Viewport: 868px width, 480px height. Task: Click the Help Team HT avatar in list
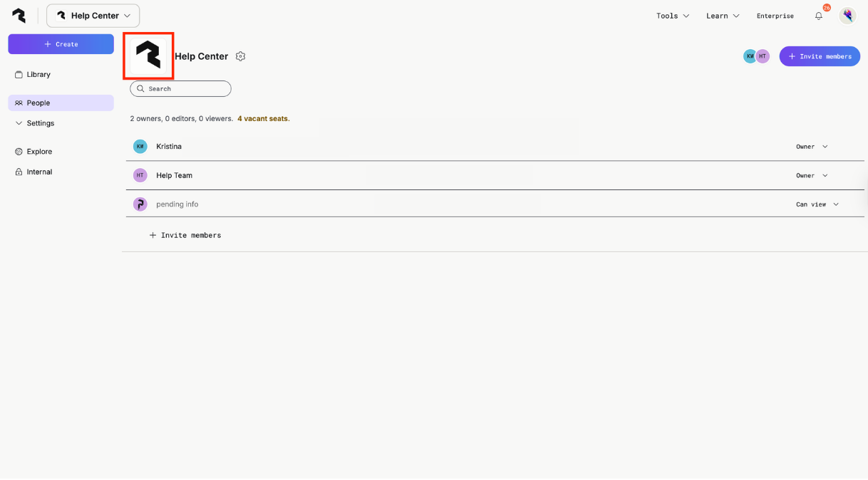pyautogui.click(x=140, y=175)
